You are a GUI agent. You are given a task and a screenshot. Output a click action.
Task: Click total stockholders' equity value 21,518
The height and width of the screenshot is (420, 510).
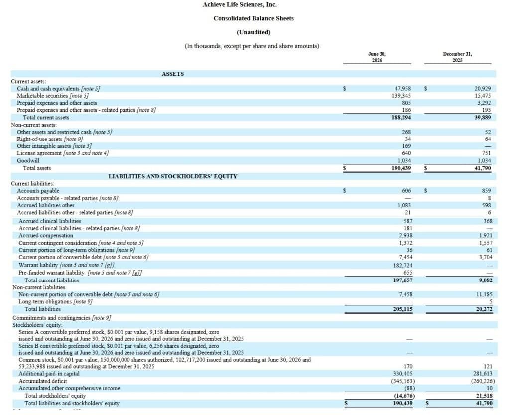[x=484, y=396]
